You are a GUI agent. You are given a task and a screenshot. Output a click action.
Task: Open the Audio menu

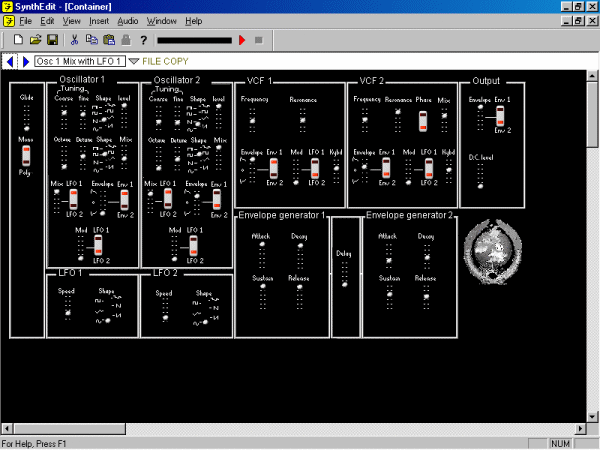point(127,20)
